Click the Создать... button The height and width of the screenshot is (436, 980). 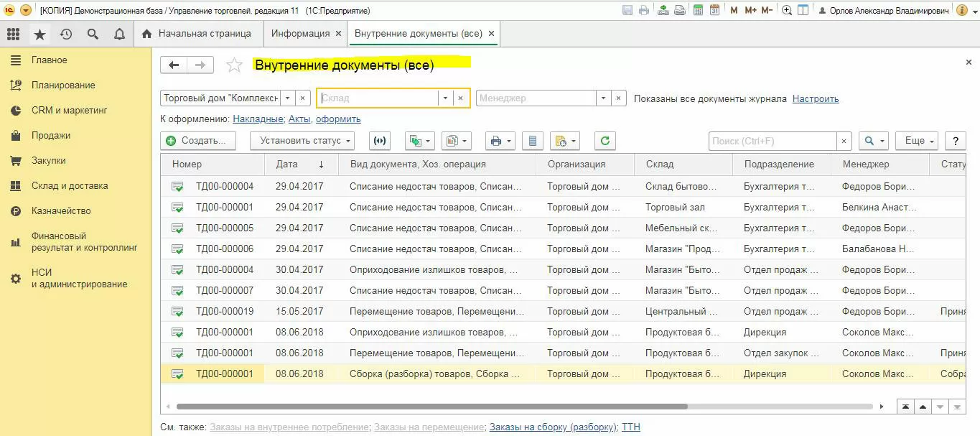tap(198, 141)
